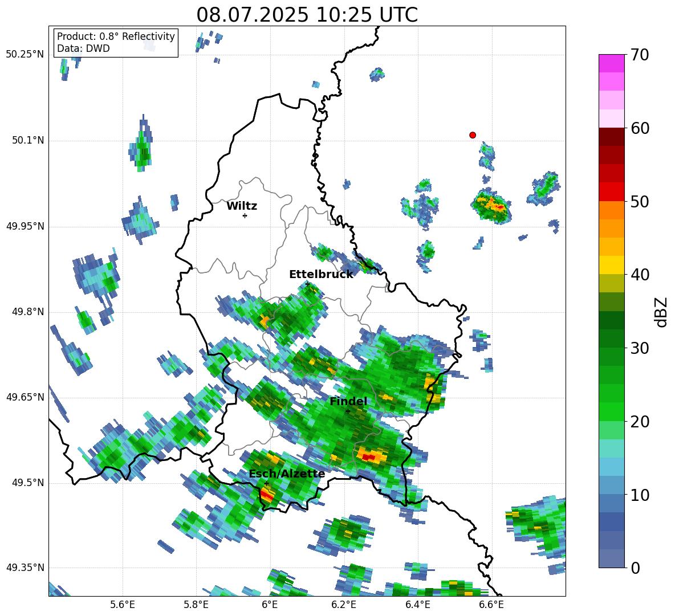Click the Findel city label
The height and width of the screenshot is (616, 675).
coord(348,401)
